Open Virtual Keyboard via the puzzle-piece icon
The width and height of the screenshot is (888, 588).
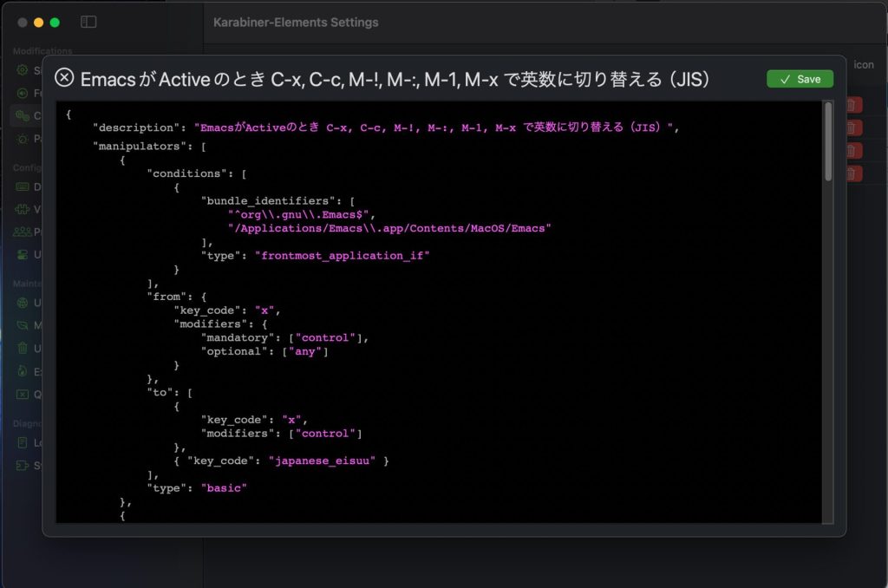[x=22, y=209]
